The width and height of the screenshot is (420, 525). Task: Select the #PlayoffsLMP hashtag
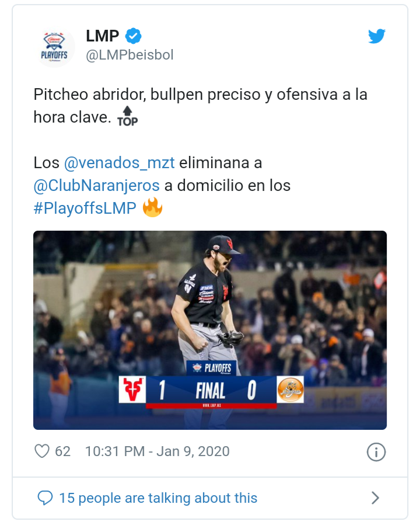point(85,208)
